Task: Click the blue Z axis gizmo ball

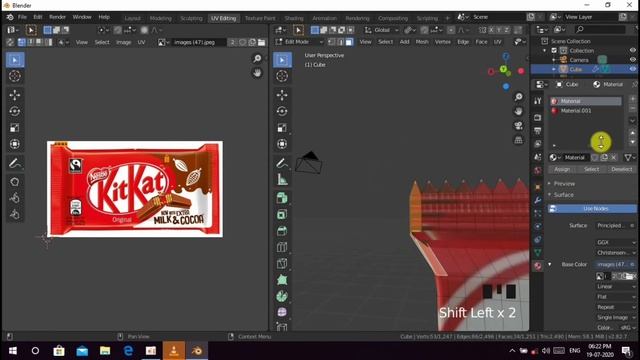Action: click(506, 56)
